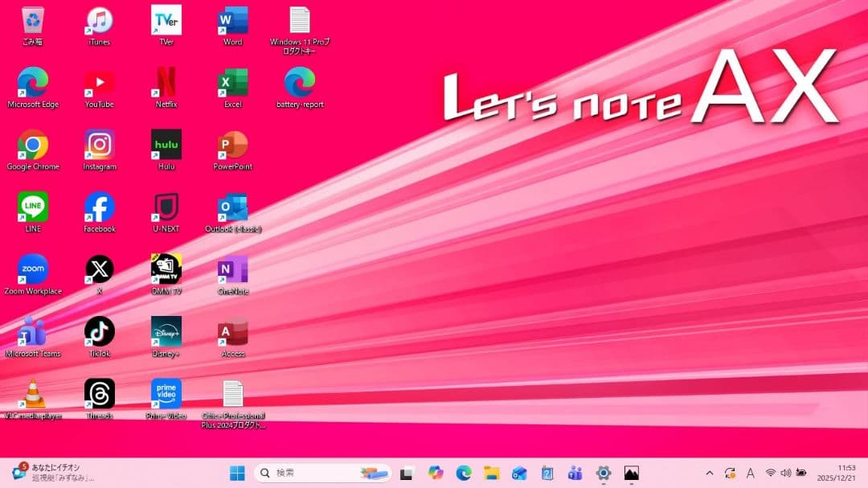Screen dimensions: 868x488
Task: Open the Recycle Bin desktop icon
Action: (x=33, y=21)
